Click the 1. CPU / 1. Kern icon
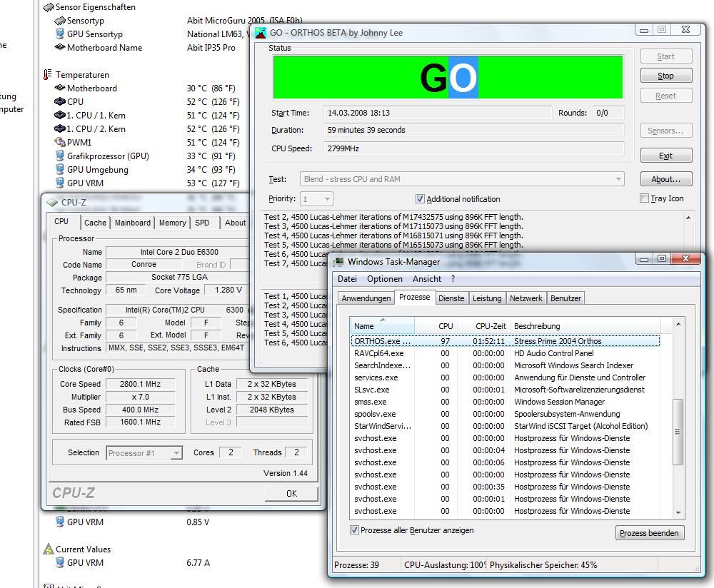This screenshot has width=714, height=588. [x=60, y=115]
